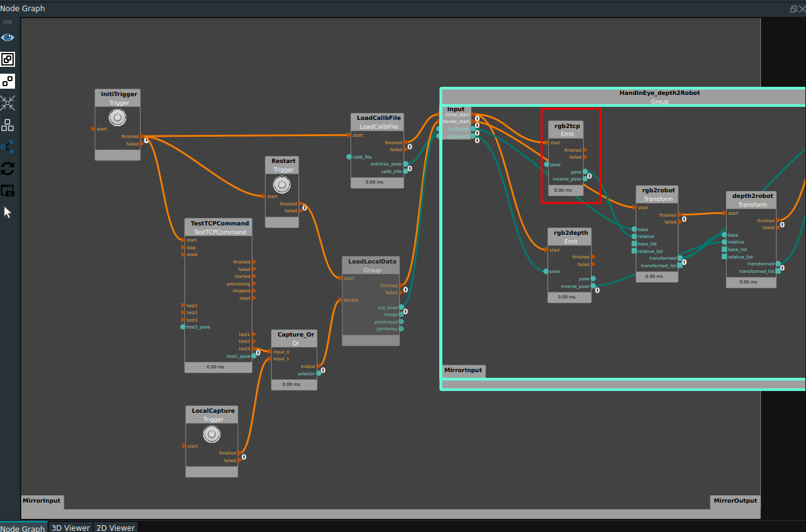Click the screenshot camera icon

tap(7, 190)
